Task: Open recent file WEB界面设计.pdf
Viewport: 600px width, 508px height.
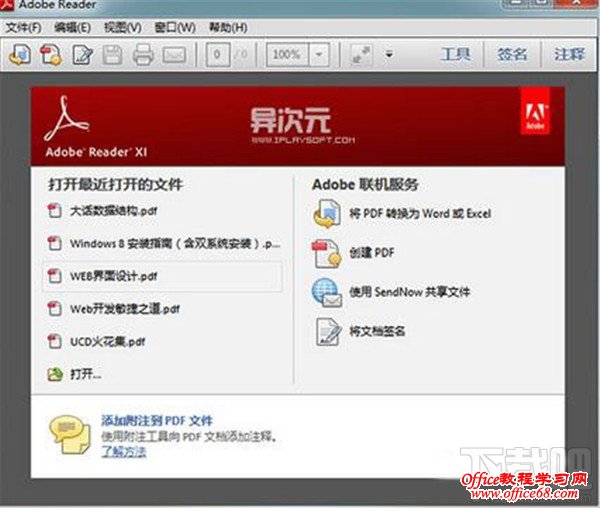Action: click(x=113, y=276)
